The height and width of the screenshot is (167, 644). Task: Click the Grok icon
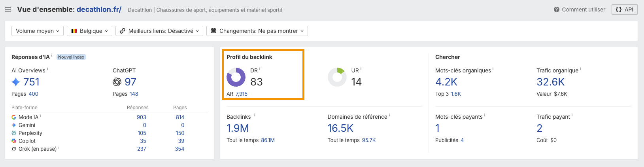click(14, 149)
